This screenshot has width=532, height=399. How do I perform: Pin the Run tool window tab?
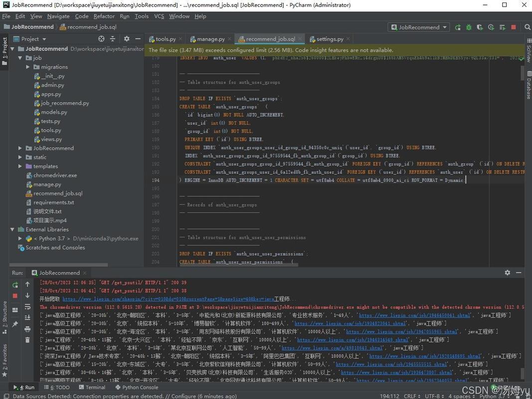click(x=14, y=323)
